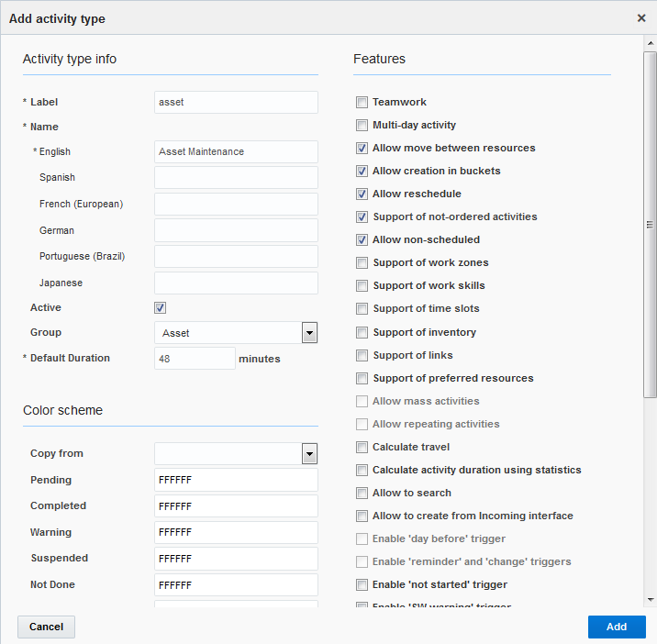Enable the Teamwork checkbox

pyautogui.click(x=362, y=103)
